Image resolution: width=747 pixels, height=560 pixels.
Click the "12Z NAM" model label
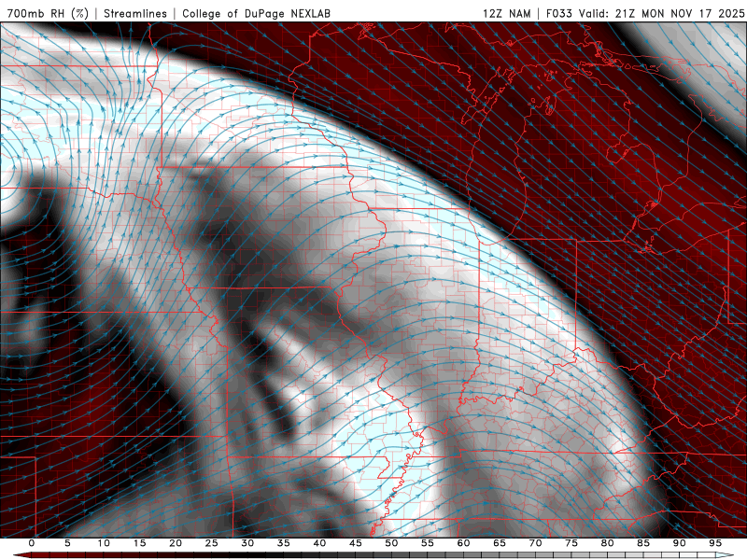point(506,13)
